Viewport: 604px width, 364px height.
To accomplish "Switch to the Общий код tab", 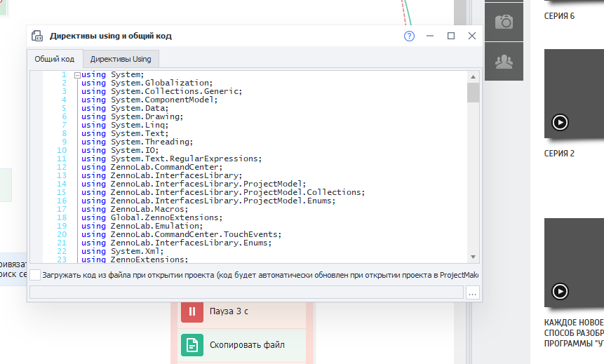I will 54,59.
